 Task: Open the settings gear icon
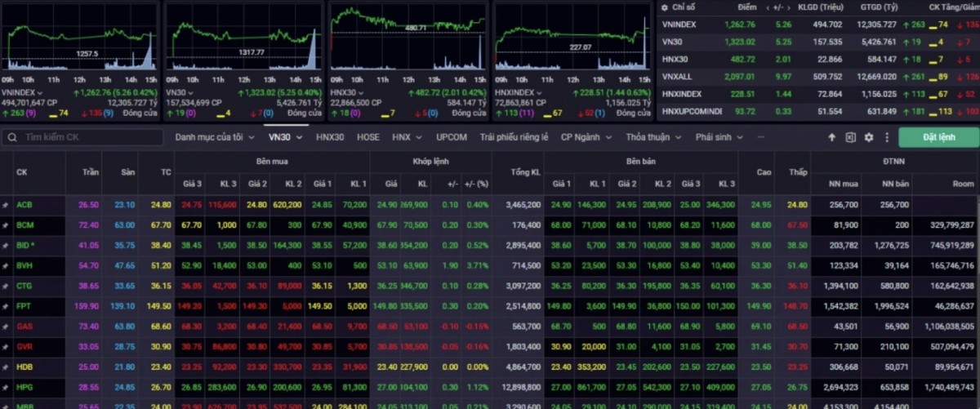(869, 137)
